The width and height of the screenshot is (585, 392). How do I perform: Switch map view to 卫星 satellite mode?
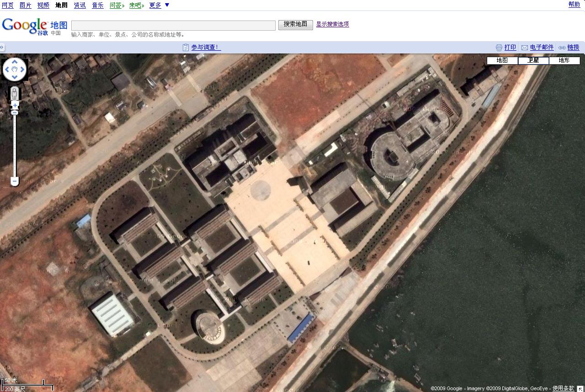[533, 60]
